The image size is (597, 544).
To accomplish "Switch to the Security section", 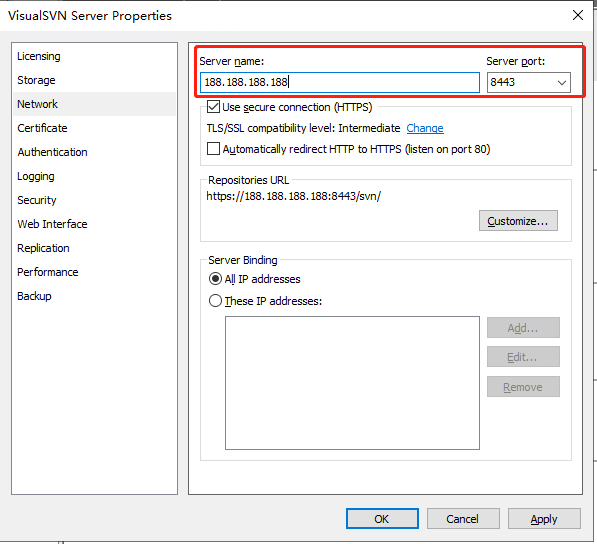I will (37, 200).
